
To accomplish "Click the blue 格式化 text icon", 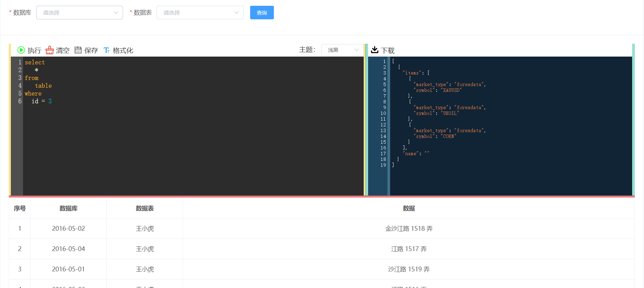I will (x=106, y=50).
